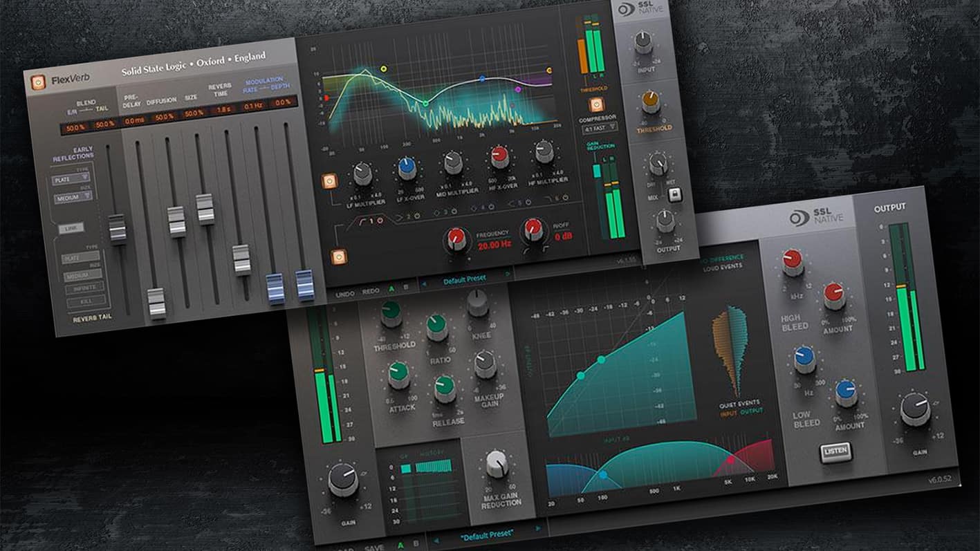Click the green RATIO knob
This screenshot has width=980, height=551.
[436, 326]
